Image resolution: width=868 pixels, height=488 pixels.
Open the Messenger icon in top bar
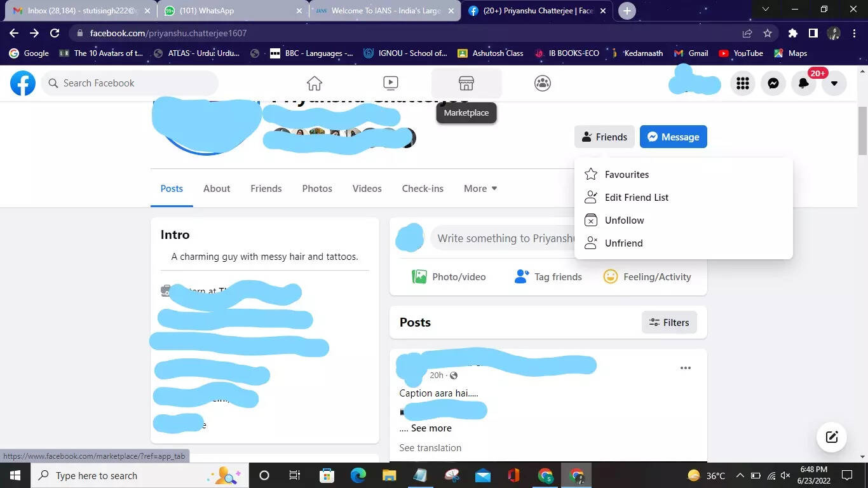pyautogui.click(x=773, y=83)
